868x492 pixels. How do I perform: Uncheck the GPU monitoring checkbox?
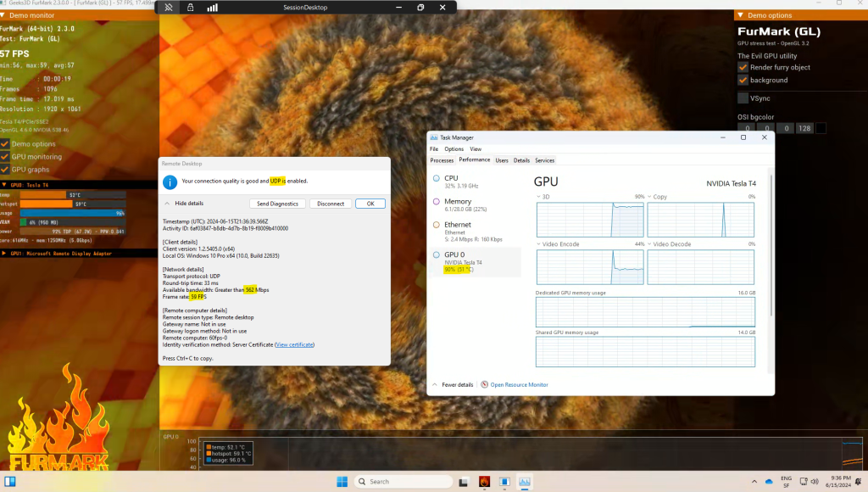[5, 157]
